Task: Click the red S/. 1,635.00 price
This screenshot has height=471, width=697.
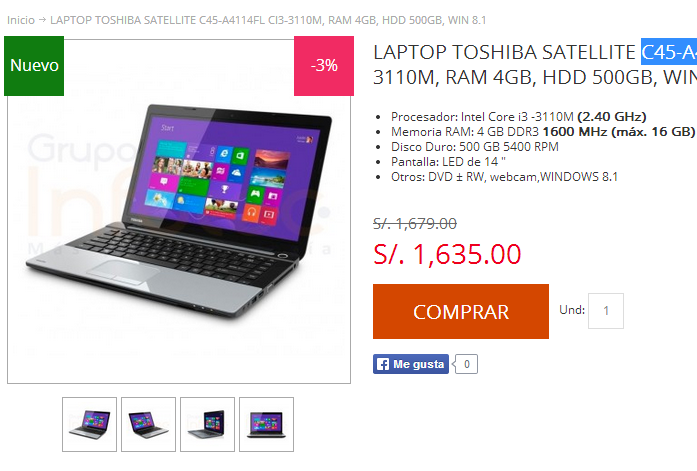Action: [x=447, y=254]
